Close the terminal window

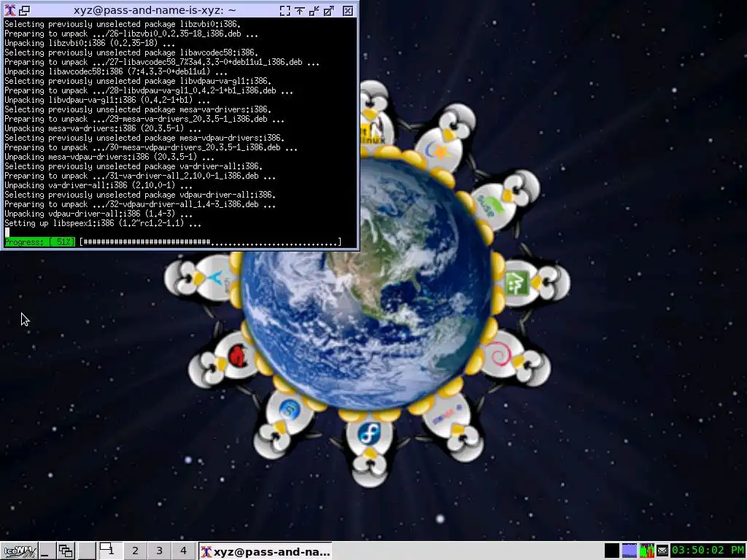(348, 10)
